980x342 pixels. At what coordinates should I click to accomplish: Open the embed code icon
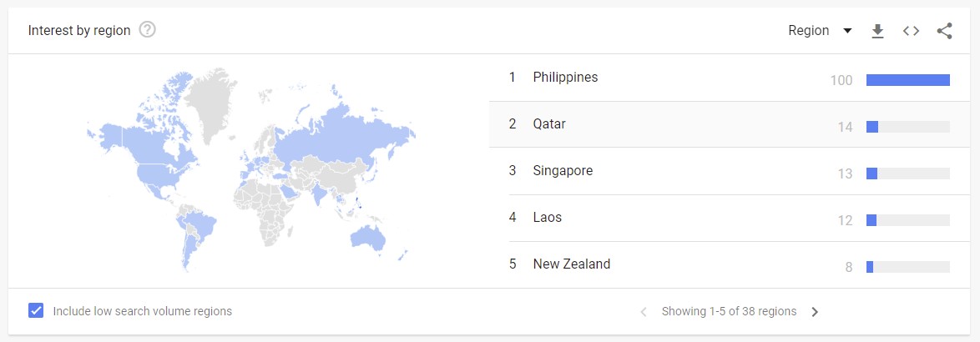click(x=912, y=31)
